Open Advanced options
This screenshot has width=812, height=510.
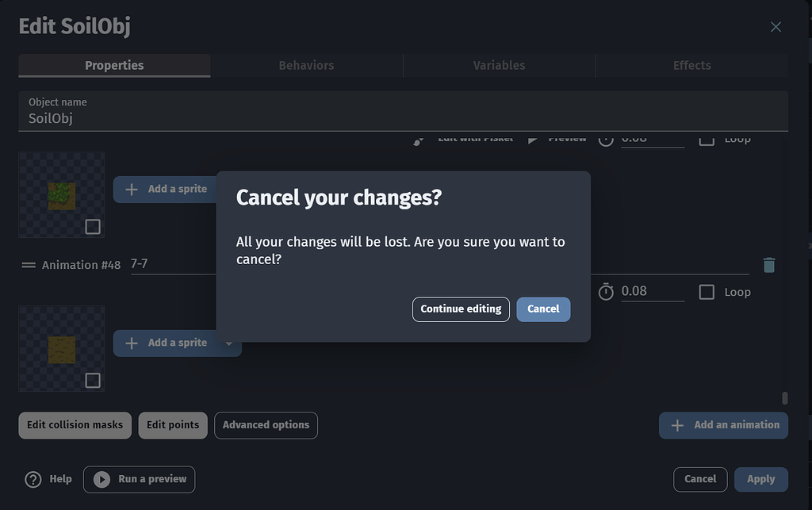265,425
